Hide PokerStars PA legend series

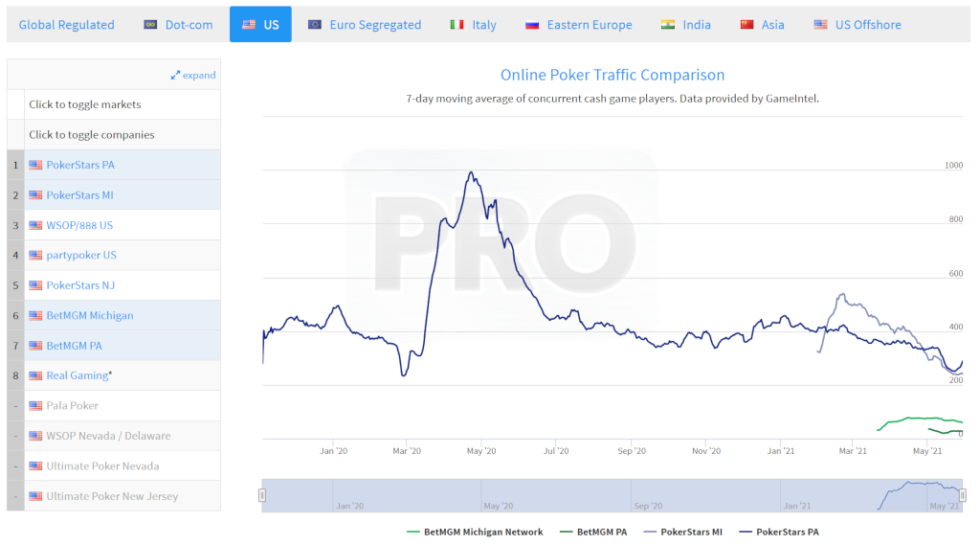[x=779, y=533]
